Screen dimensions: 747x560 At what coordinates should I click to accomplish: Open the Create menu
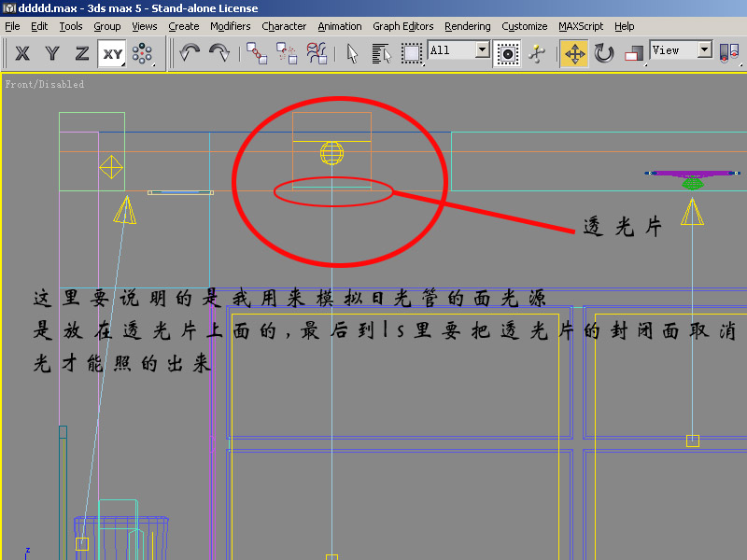(183, 26)
